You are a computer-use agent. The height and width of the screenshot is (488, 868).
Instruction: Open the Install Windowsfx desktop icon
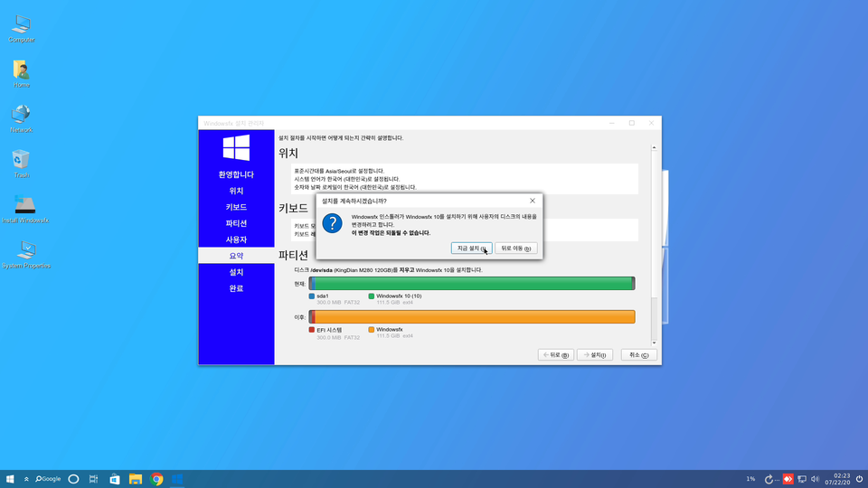click(x=25, y=209)
